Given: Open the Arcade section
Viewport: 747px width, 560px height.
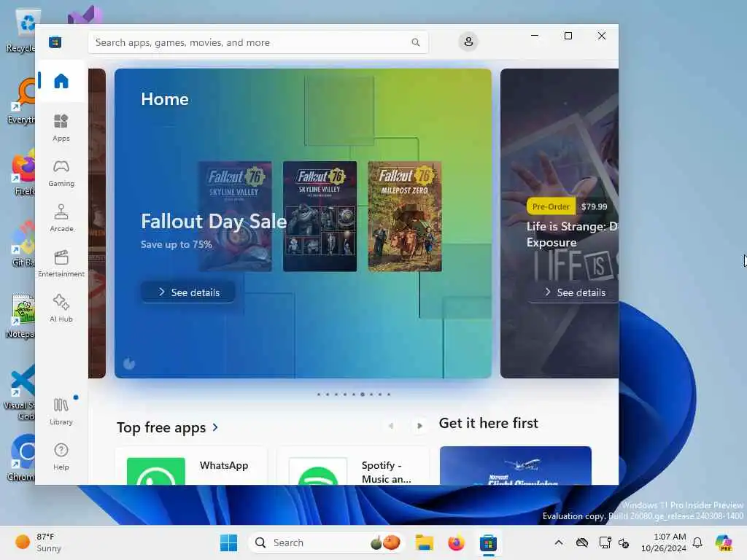Looking at the screenshot, I should 61,218.
